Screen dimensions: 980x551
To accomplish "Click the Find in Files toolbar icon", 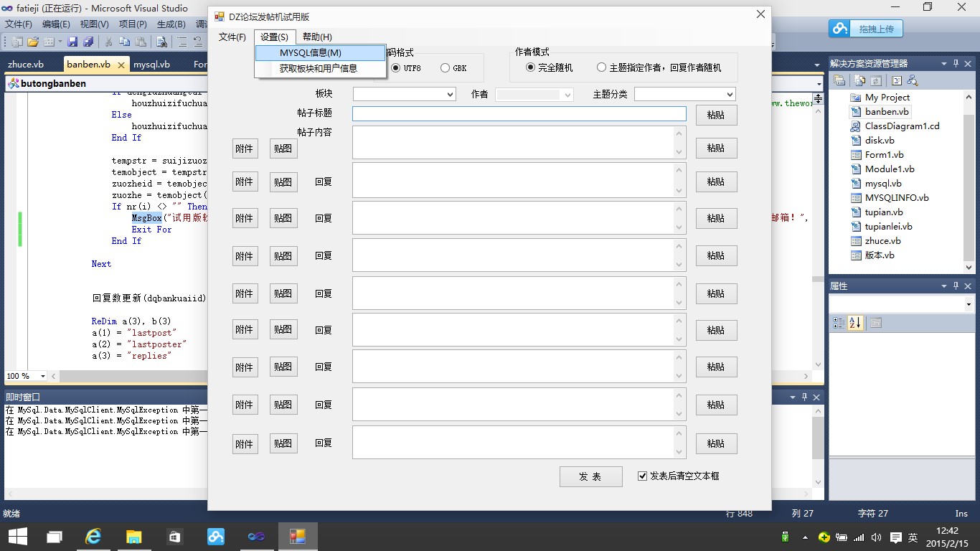I will [x=162, y=42].
